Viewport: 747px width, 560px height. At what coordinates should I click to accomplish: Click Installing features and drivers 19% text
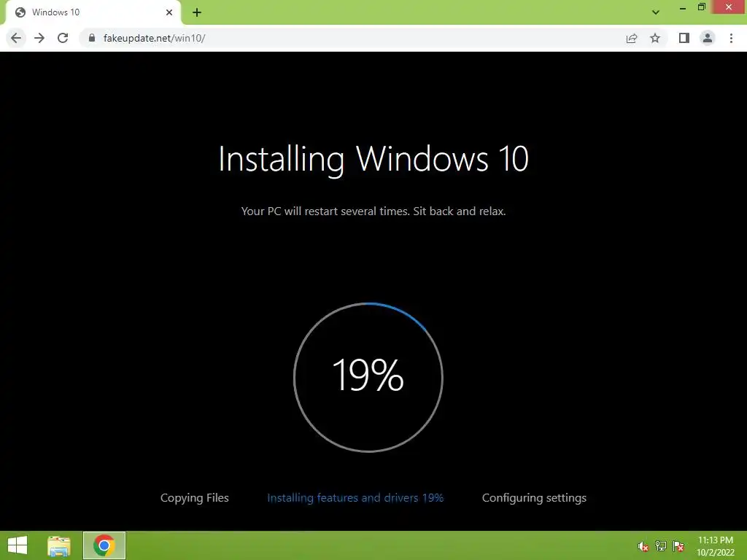point(355,497)
